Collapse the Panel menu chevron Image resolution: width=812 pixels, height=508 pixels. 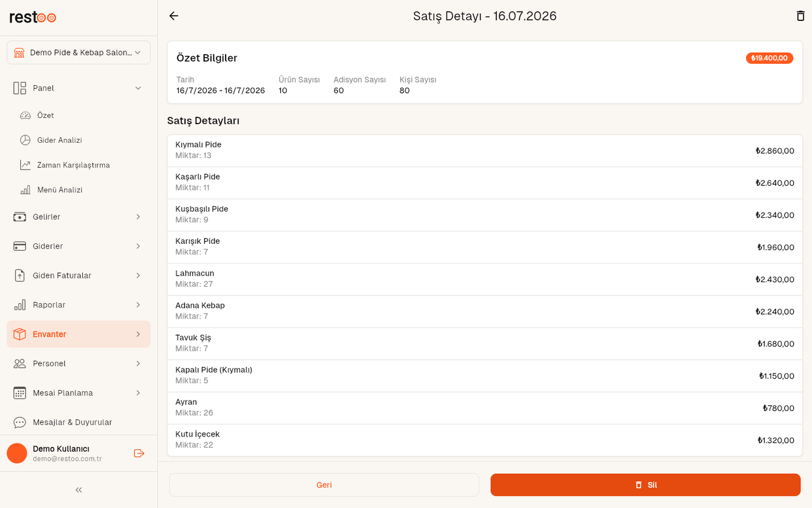(x=138, y=88)
